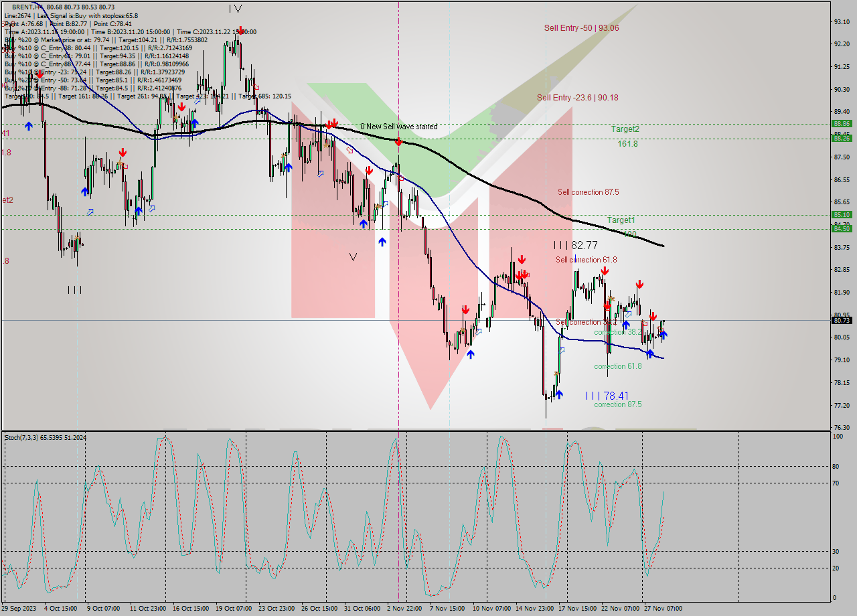Click the '31 Oct 06:00' time axis label
The width and height of the screenshot is (857, 616).
tap(362, 609)
